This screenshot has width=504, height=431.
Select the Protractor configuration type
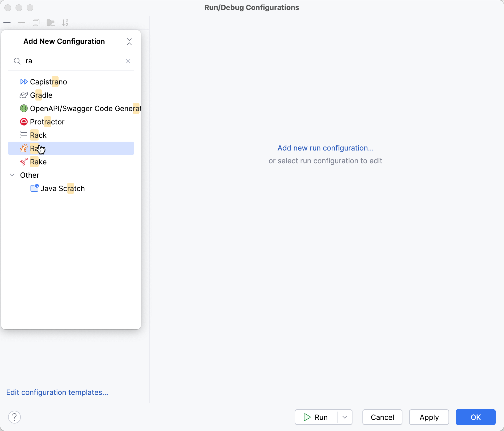coord(47,122)
